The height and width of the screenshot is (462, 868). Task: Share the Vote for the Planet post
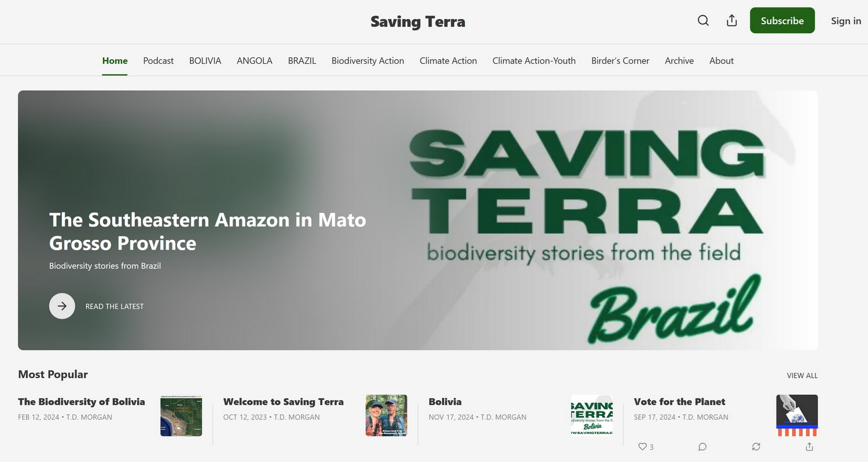[810, 447]
